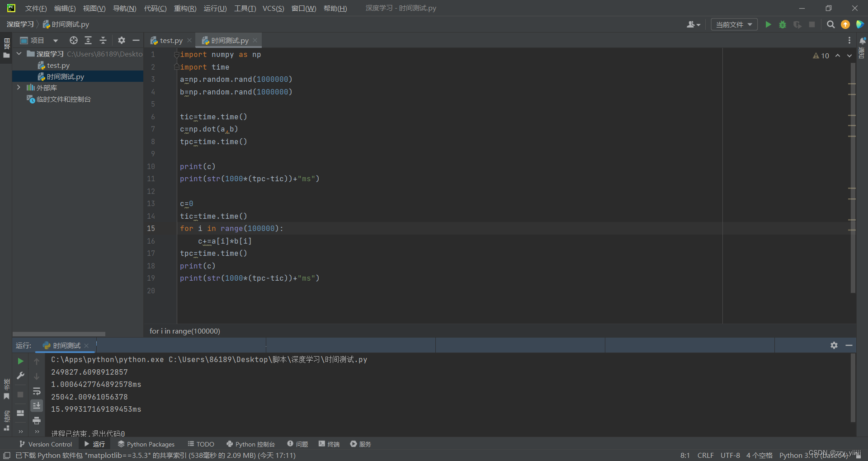Click the Stop square icon in top toolbar
This screenshot has width=868, height=461.
812,24
